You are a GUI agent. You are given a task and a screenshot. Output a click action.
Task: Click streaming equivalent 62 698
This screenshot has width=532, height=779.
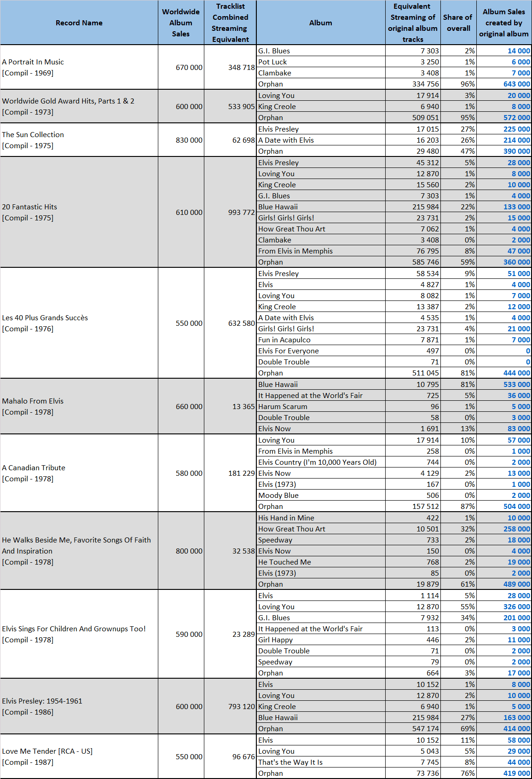pos(230,140)
